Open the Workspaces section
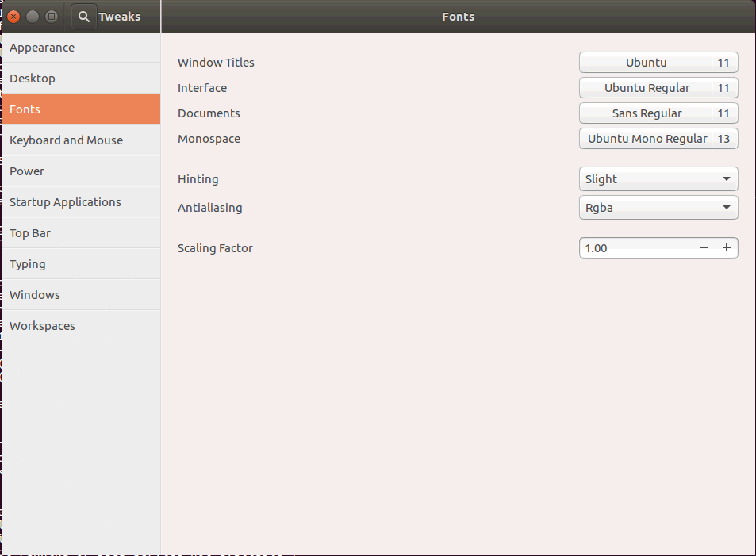 (81, 325)
